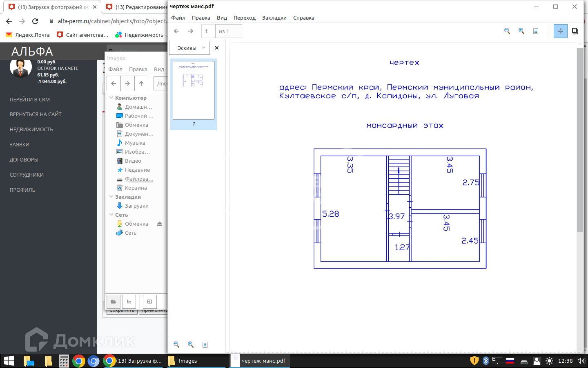Image resolution: width=588 pixels, height=368 pixels.
Task: Eject the Обменка network drive
Action: point(160,224)
